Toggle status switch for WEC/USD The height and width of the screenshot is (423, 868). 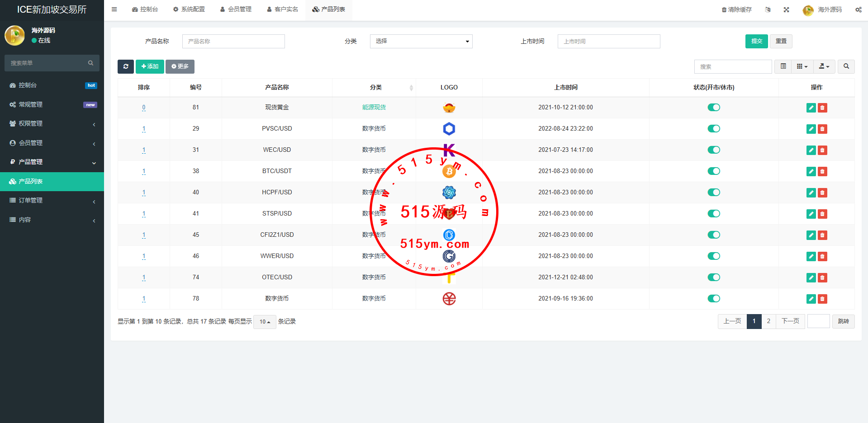[713, 150]
